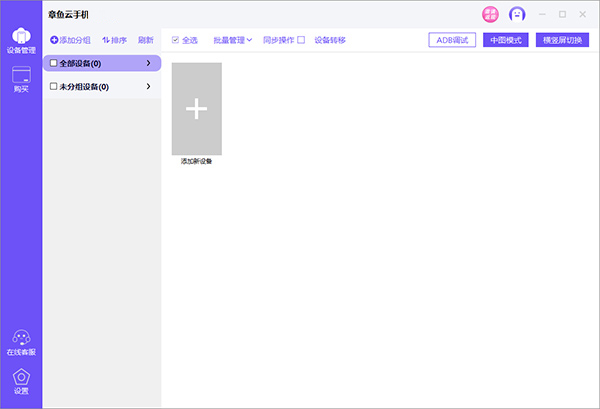Open the 设备管理 sidebar section
600x409 pixels.
[21, 38]
